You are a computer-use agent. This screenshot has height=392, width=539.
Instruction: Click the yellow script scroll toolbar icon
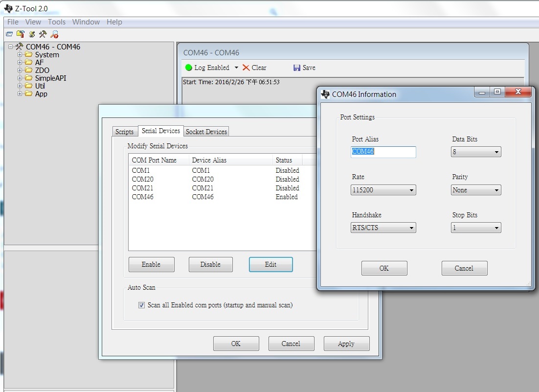click(32, 34)
